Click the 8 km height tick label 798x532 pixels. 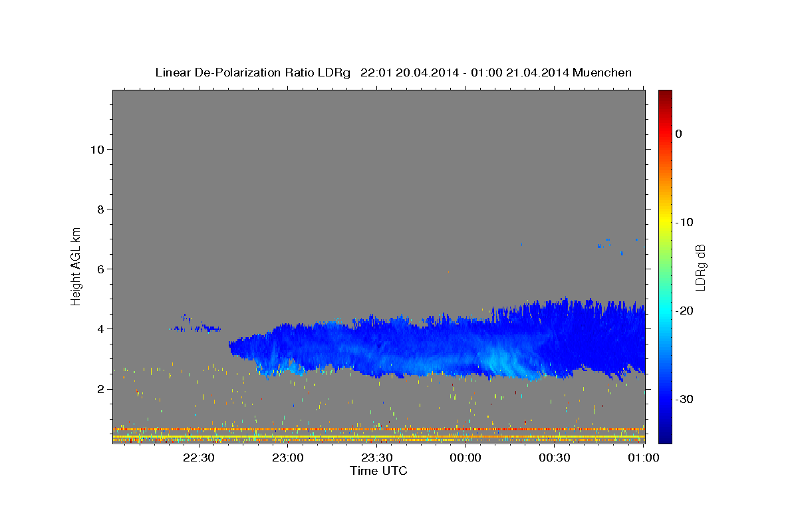click(100, 209)
